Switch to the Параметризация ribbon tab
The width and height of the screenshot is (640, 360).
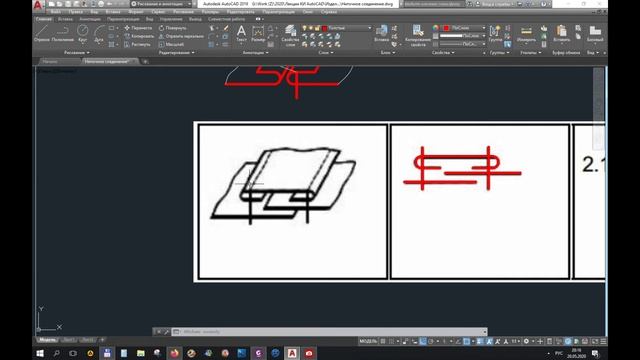[123, 19]
